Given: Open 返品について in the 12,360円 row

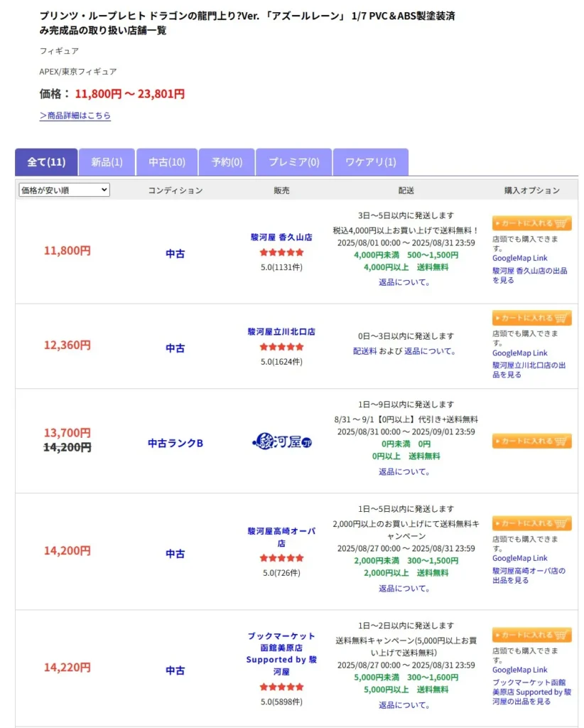Looking at the screenshot, I should [x=430, y=351].
